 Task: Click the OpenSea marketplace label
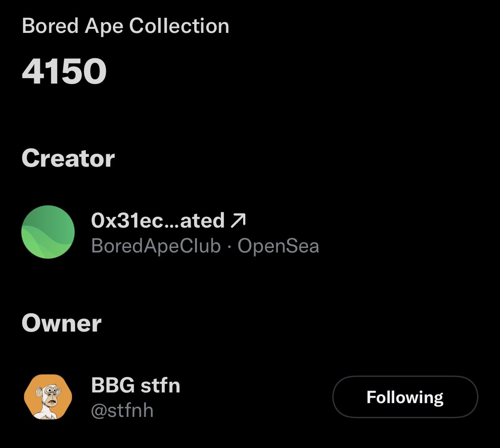[x=278, y=246]
